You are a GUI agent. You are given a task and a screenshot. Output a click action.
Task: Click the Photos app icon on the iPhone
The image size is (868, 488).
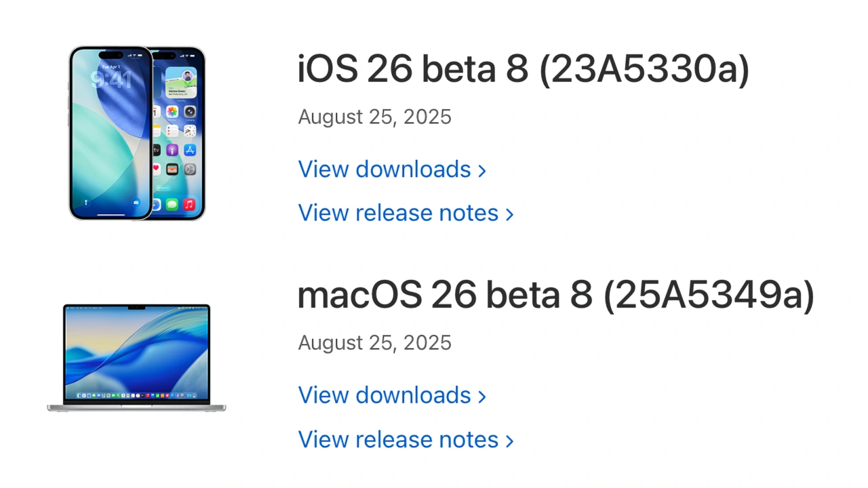click(x=172, y=112)
